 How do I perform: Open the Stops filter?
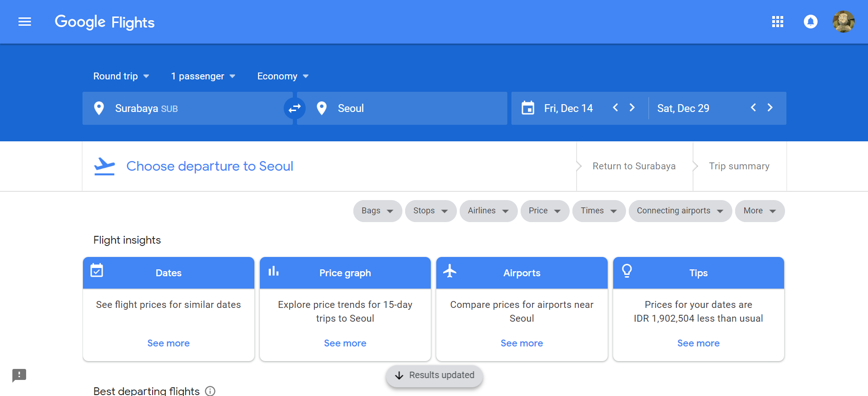[431, 211]
